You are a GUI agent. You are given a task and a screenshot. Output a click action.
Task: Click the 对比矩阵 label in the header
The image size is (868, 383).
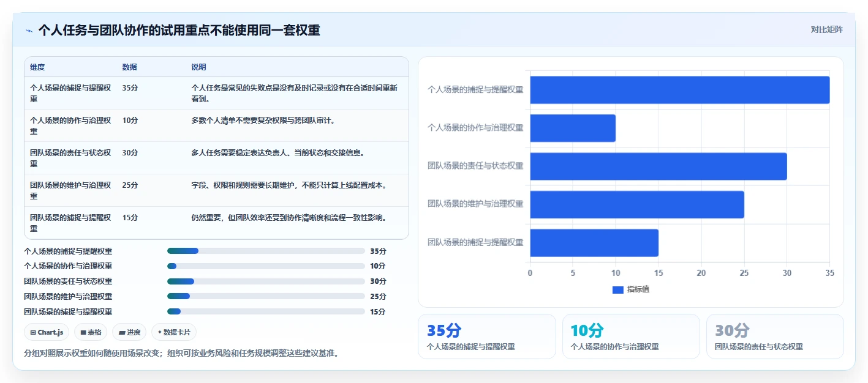click(827, 30)
